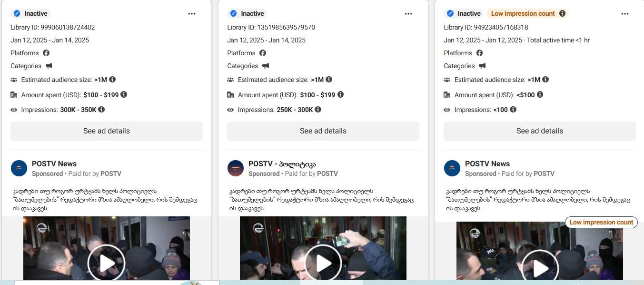Click info icon next to first ad's Estimated audience size
644x285 pixels.
point(112,80)
